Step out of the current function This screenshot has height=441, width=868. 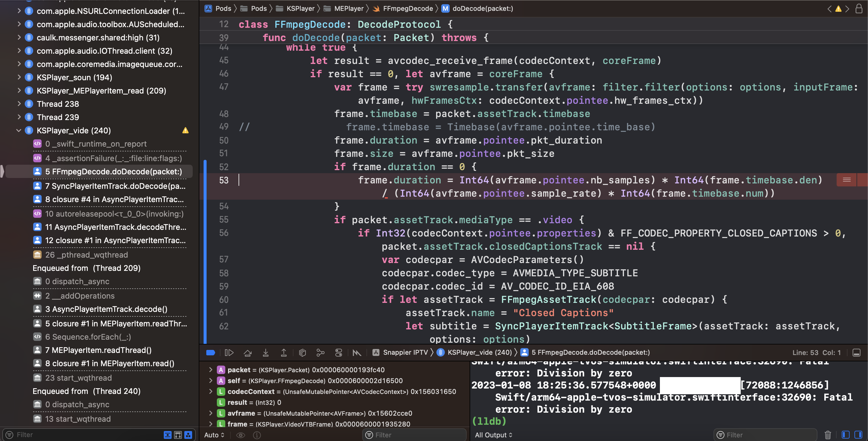tap(284, 352)
